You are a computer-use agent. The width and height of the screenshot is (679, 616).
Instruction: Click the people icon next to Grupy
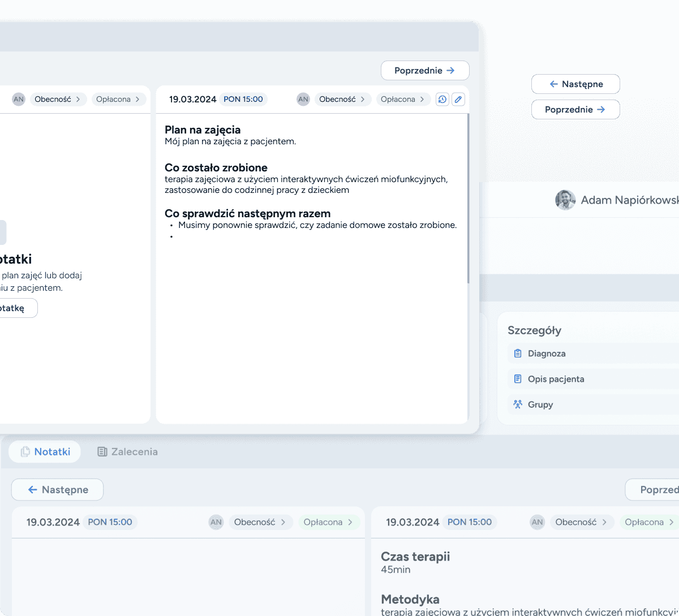pyautogui.click(x=518, y=404)
